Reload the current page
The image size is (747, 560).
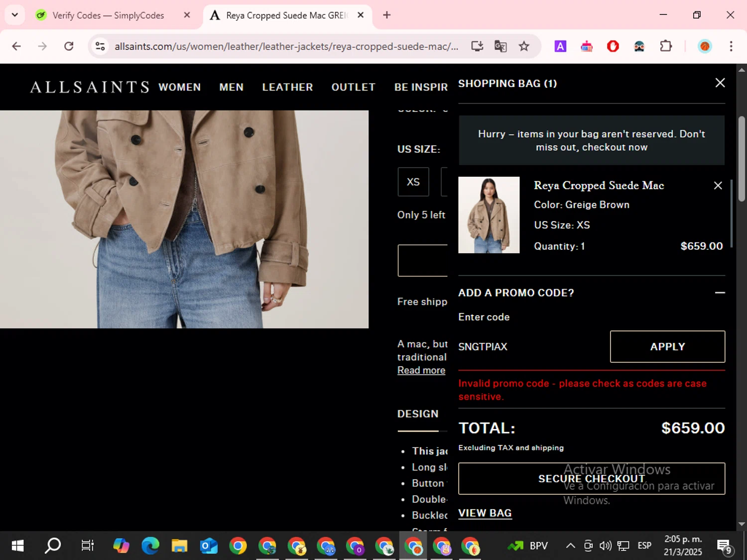click(x=69, y=46)
